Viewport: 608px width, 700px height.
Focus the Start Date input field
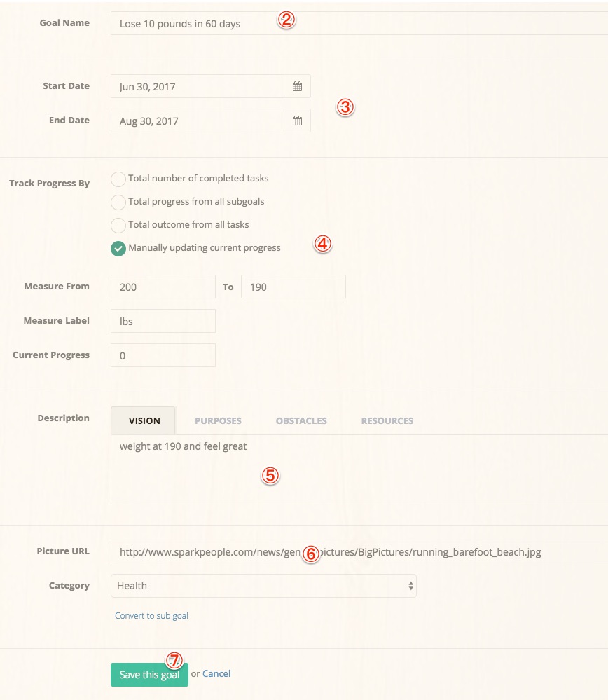tap(197, 87)
